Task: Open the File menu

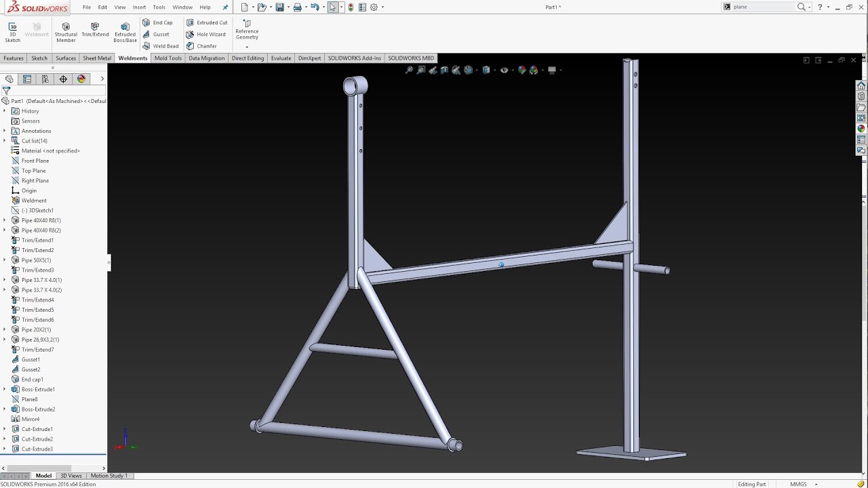Action: point(87,7)
